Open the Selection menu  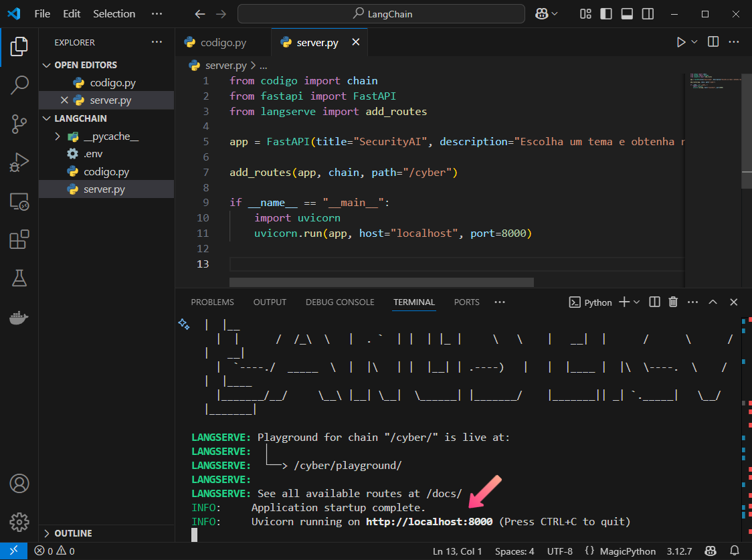point(114,14)
